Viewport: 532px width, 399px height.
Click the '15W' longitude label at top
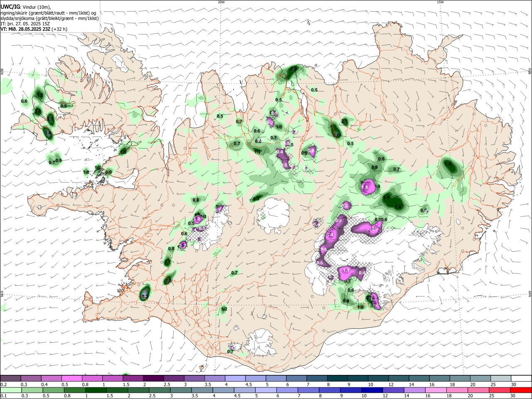(440, 2)
